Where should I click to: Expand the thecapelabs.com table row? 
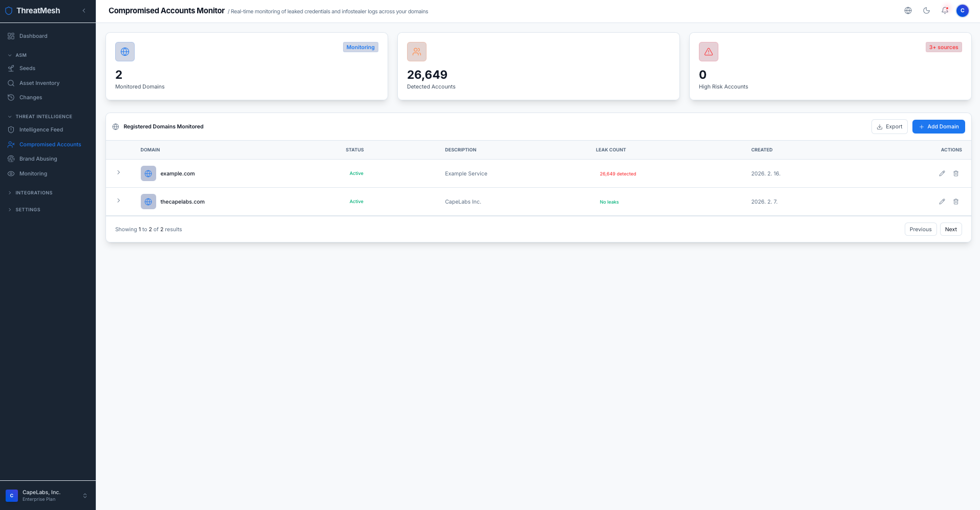coord(119,201)
